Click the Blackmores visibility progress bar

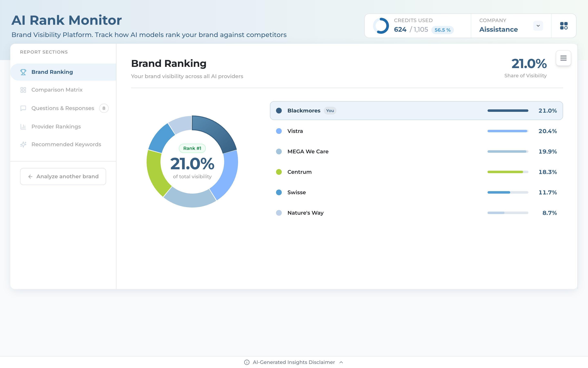point(508,111)
